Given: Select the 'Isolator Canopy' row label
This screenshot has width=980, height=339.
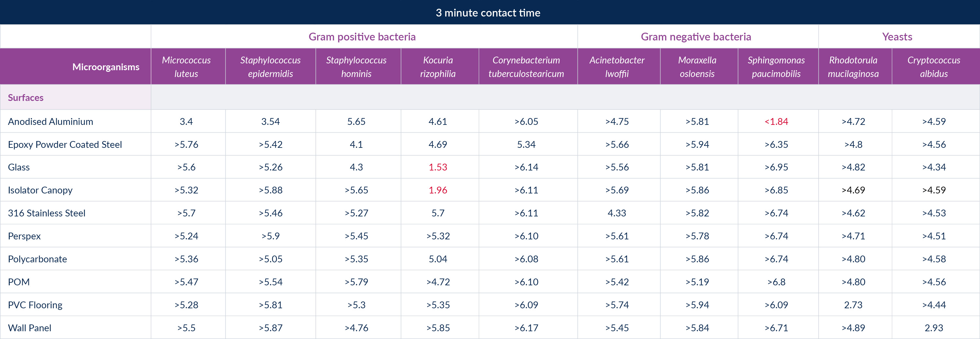Looking at the screenshot, I should 40,190.
